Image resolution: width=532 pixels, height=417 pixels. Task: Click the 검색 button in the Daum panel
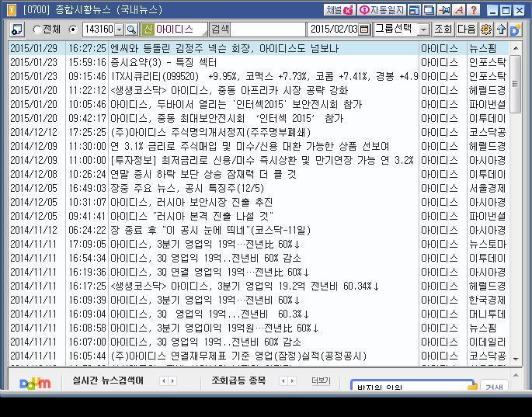[494, 387]
